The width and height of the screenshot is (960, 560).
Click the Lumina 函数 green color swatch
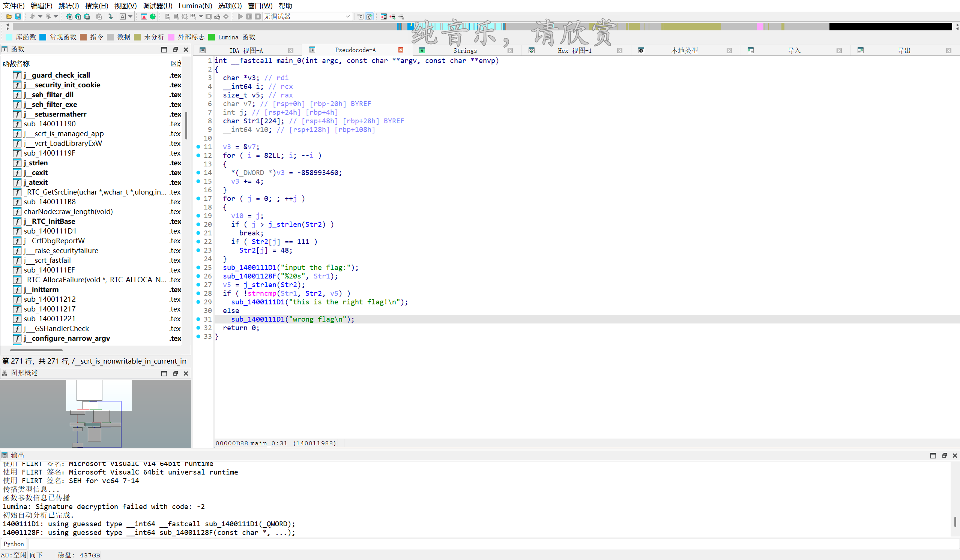pos(212,37)
